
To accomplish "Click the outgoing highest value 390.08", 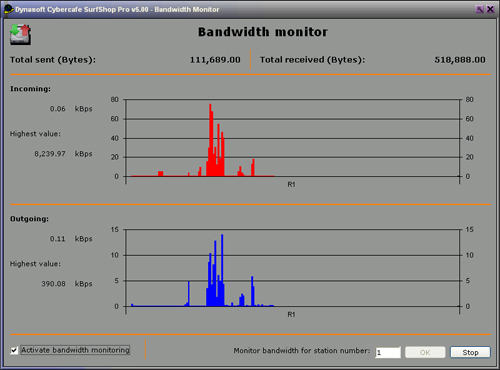I will (x=53, y=284).
